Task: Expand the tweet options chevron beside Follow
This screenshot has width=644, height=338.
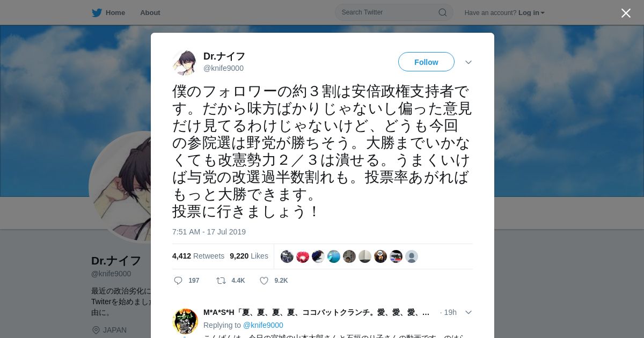Action: pos(469,62)
